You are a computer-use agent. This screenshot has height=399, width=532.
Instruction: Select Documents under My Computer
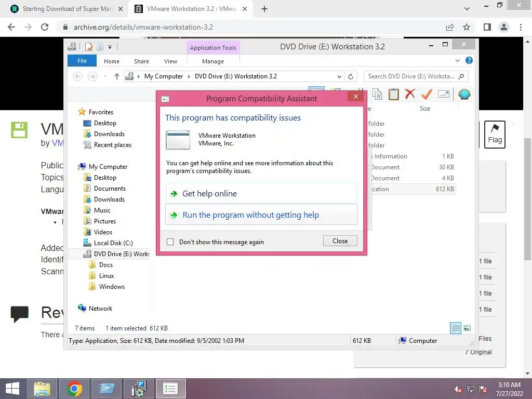[x=110, y=188]
